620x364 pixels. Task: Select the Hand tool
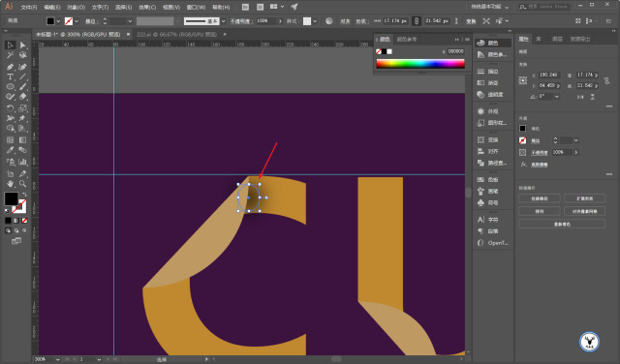[11, 183]
